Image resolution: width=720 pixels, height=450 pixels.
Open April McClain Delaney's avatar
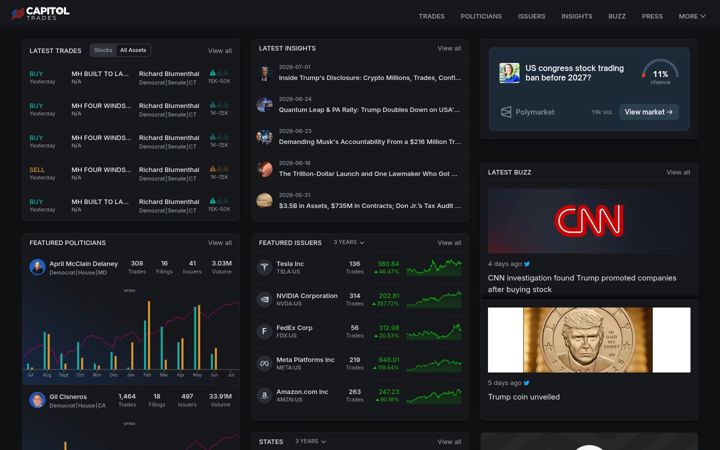(x=37, y=267)
